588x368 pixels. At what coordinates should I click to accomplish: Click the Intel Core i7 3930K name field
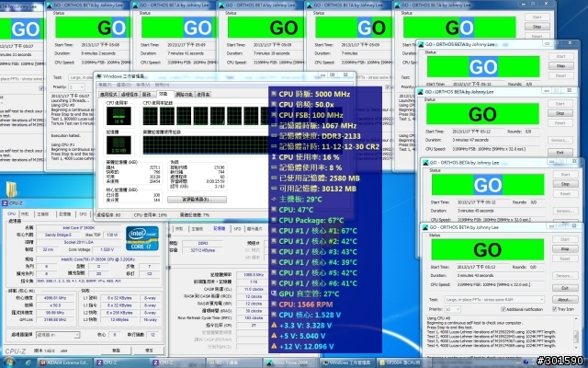(78, 228)
